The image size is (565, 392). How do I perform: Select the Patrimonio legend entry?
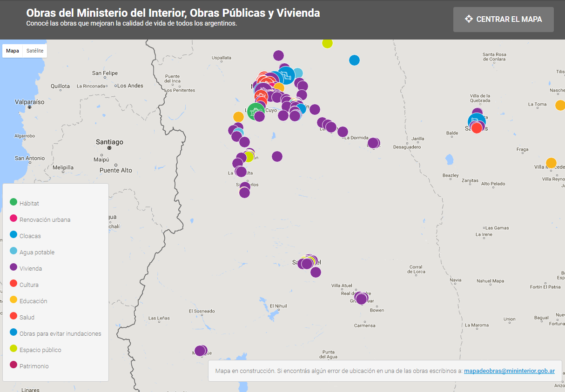(34, 366)
